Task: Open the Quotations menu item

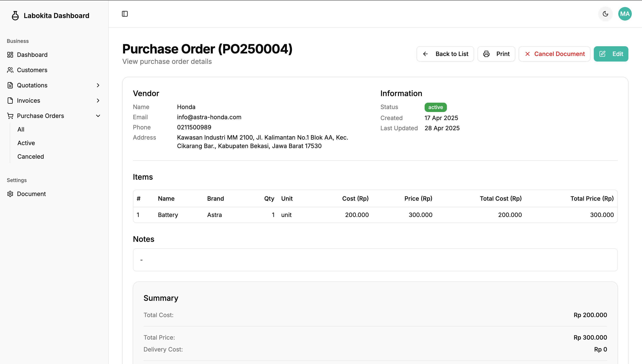Action: (54, 85)
